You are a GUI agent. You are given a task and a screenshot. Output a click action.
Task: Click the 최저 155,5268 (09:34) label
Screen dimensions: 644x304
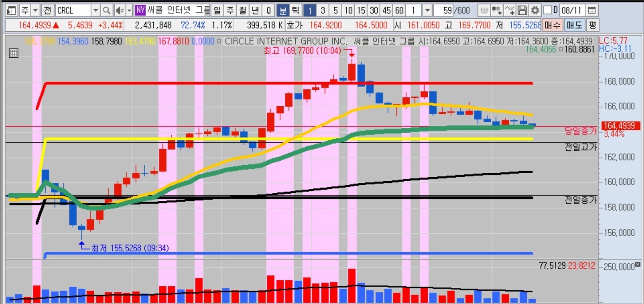pos(130,248)
